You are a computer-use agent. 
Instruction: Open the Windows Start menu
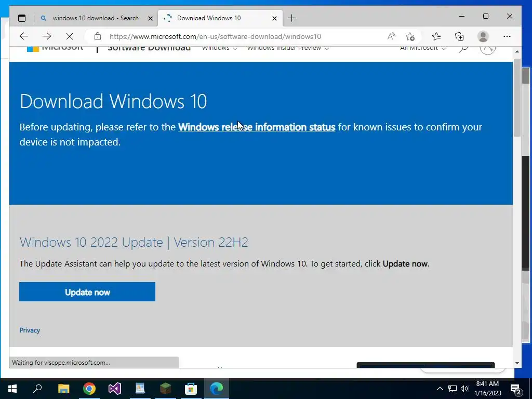[x=12, y=389]
